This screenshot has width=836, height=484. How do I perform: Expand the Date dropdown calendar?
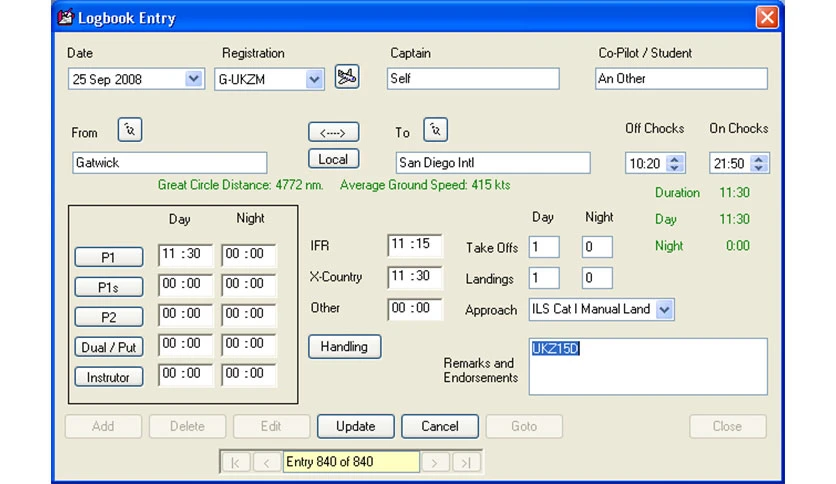194,79
